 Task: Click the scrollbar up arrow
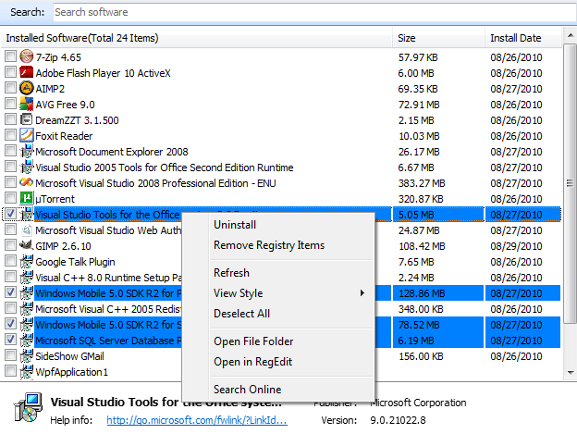click(x=570, y=36)
